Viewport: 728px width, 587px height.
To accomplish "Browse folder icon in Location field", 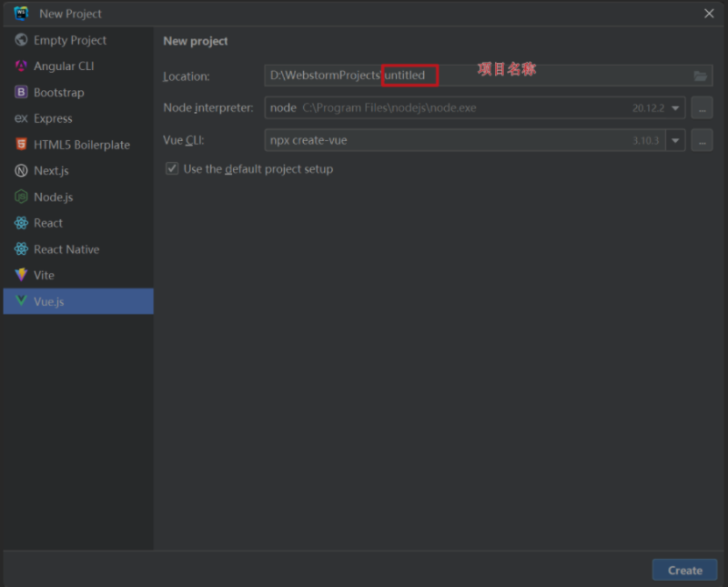I will (x=700, y=76).
